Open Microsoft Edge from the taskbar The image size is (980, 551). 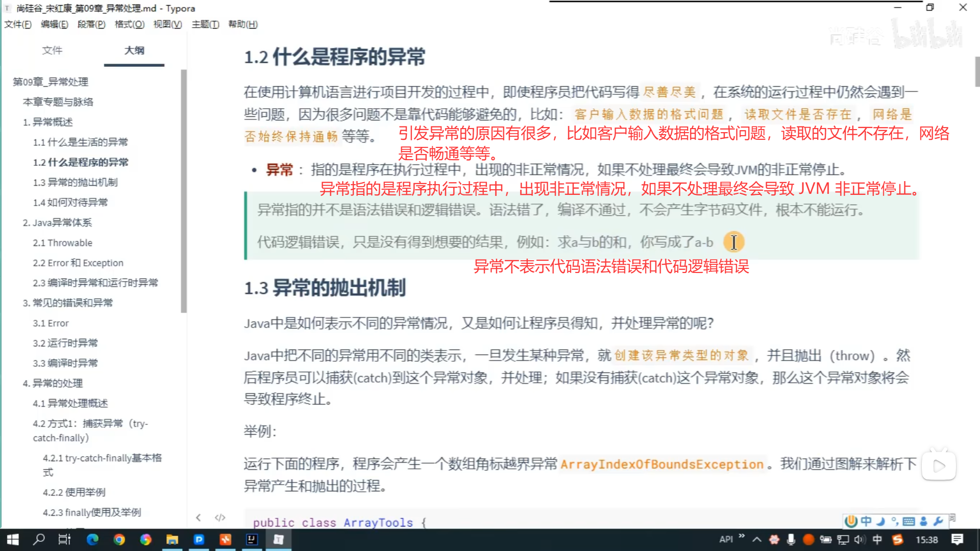(92, 539)
